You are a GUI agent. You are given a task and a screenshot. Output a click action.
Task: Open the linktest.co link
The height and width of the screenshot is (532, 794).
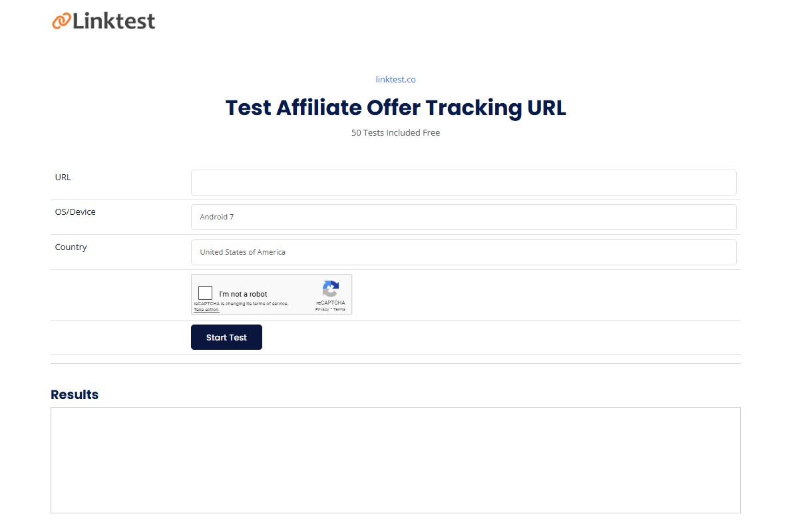pyautogui.click(x=395, y=79)
